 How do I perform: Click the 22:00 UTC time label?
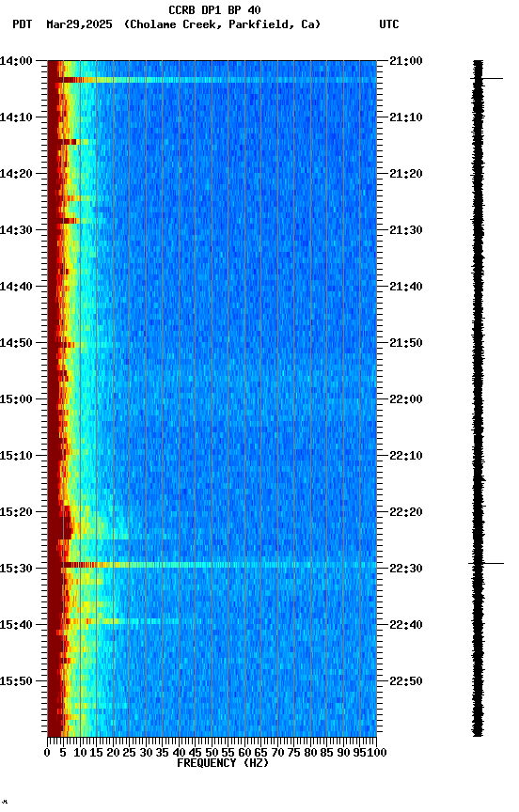(406, 399)
